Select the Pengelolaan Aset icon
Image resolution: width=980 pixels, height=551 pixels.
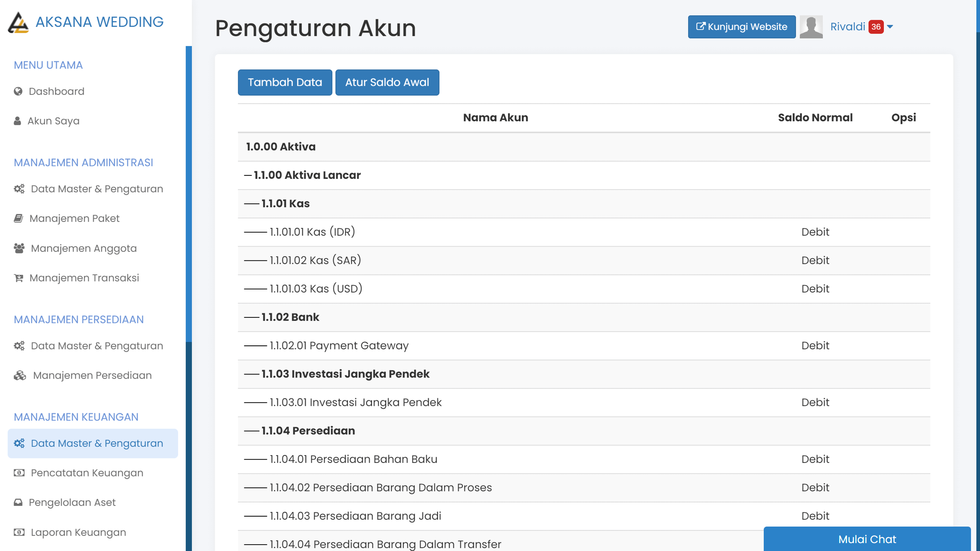pyautogui.click(x=19, y=502)
